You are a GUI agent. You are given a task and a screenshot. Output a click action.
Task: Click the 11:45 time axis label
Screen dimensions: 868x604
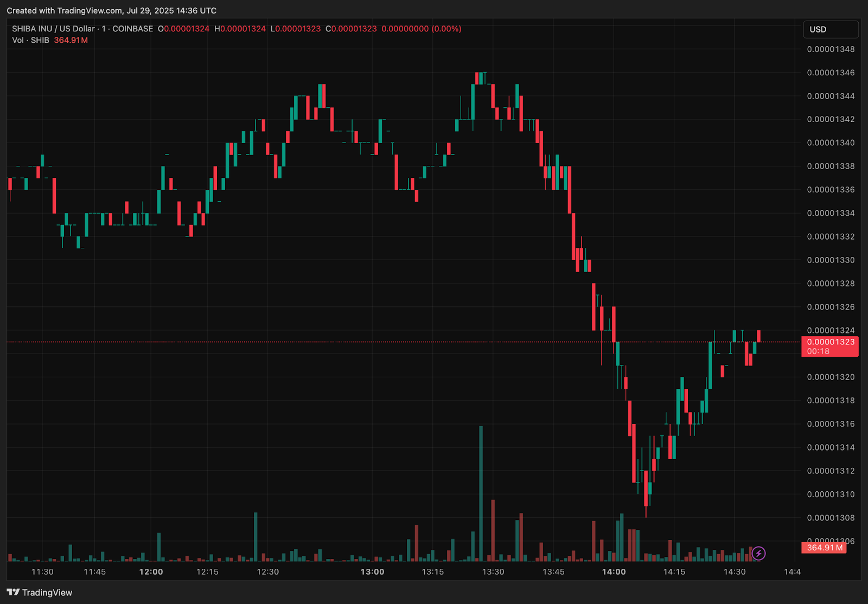click(94, 571)
